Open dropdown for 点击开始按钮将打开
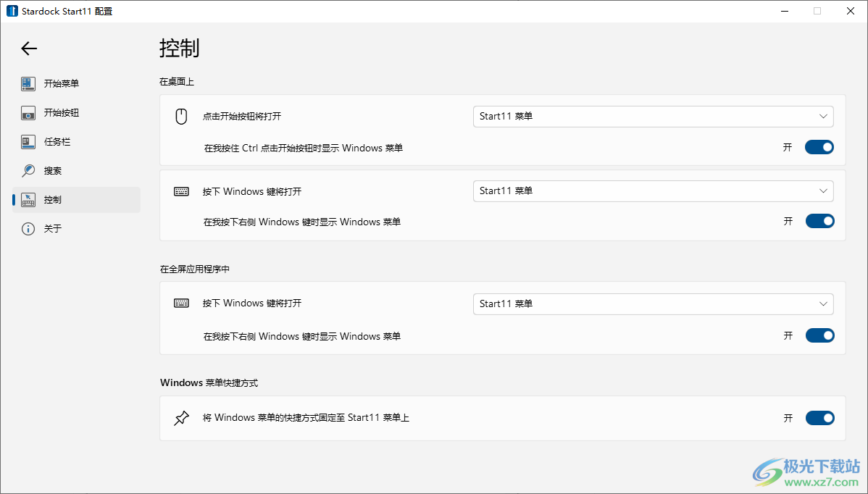 pos(654,117)
